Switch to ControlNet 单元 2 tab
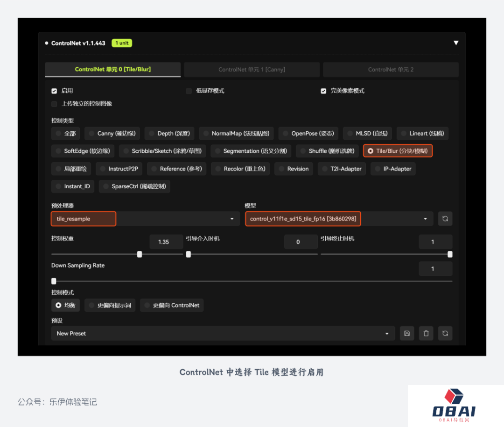The image size is (504, 427). (x=391, y=70)
